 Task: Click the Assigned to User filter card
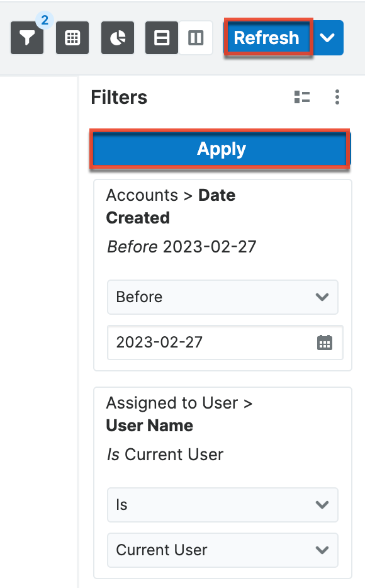[x=179, y=414]
